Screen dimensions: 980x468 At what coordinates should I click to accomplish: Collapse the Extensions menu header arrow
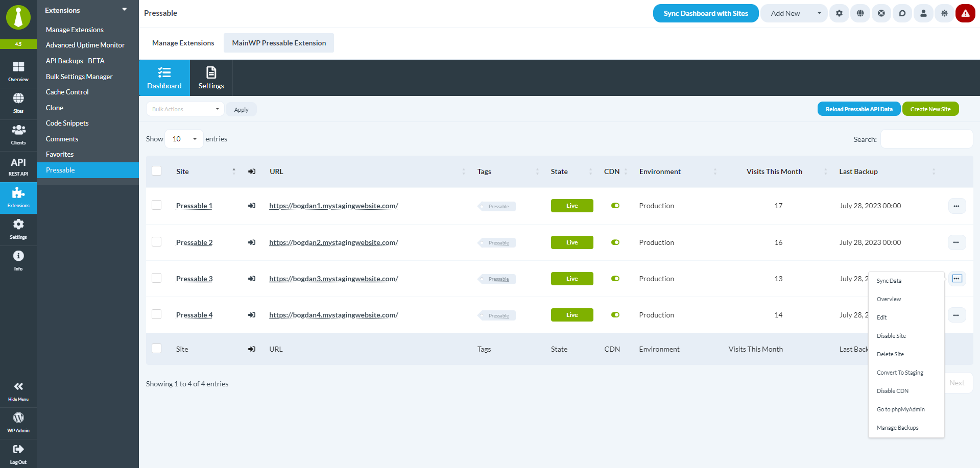coord(124,10)
